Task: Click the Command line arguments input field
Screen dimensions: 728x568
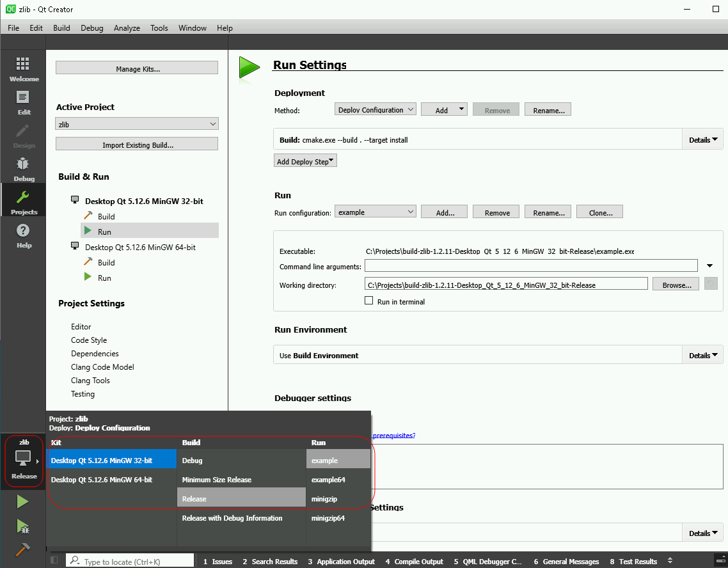Action: click(531, 265)
